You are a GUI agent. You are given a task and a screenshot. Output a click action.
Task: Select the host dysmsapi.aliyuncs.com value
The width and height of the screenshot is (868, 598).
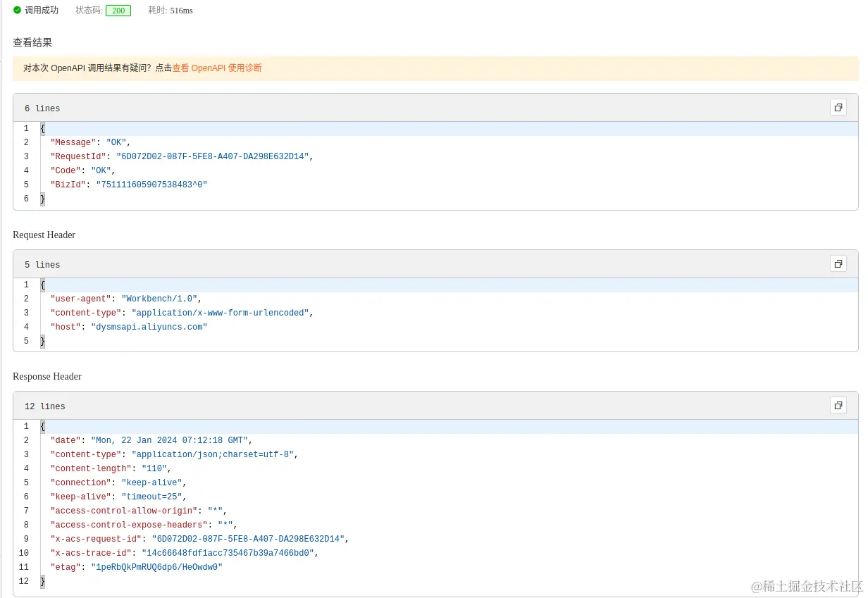[x=149, y=327]
